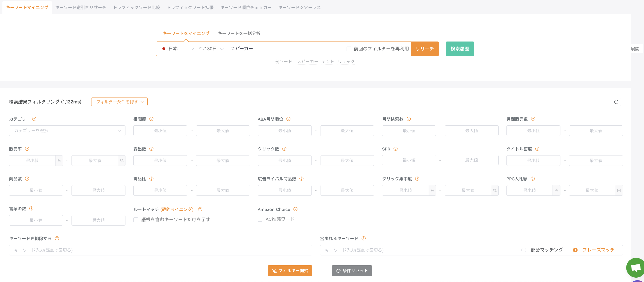This screenshot has height=282, width=644.
Task: Click help icon next to 商品数
Action: (x=27, y=178)
